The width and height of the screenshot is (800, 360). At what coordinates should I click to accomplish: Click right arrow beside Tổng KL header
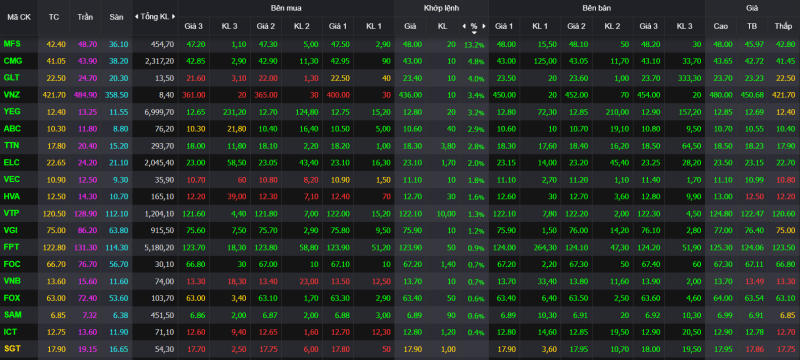[x=173, y=17]
